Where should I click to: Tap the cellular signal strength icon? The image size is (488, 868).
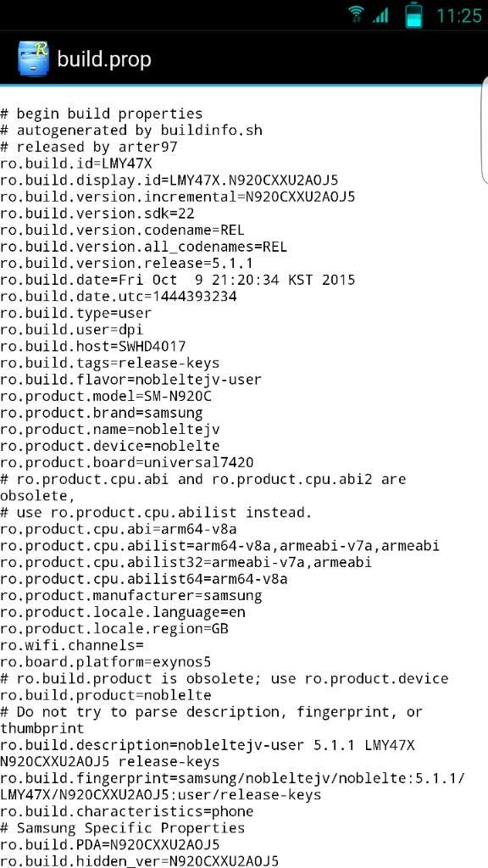pos(380,15)
